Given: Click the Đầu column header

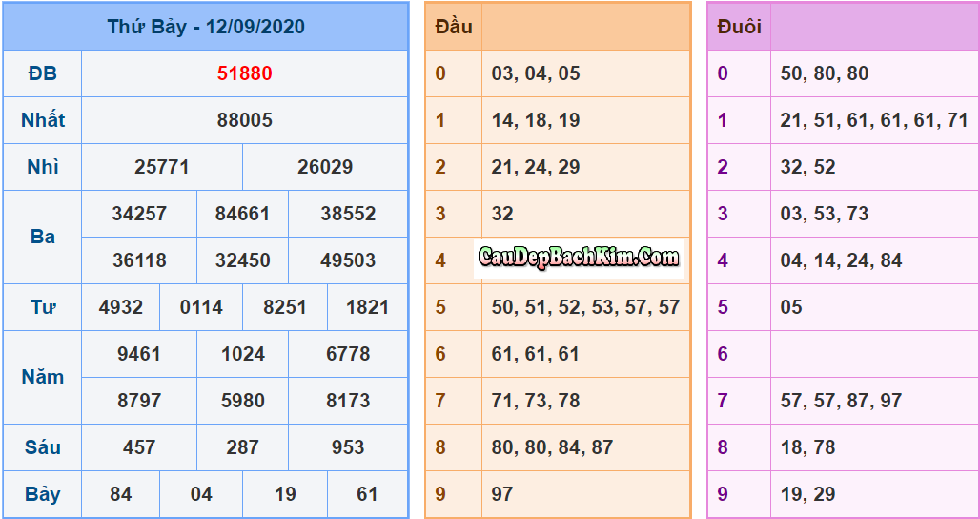Looking at the screenshot, I should click(x=454, y=27).
